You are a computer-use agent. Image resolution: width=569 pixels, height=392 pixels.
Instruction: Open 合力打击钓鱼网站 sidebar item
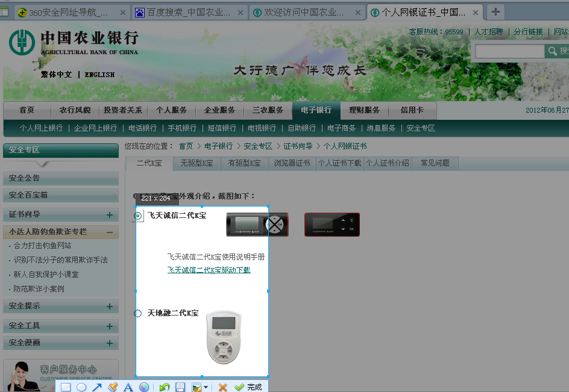pos(42,246)
